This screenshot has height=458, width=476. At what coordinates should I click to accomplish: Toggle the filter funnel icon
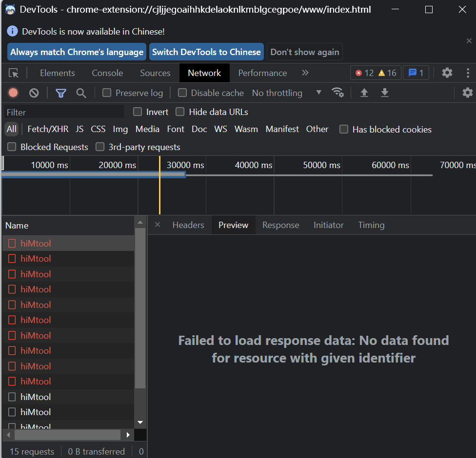click(60, 93)
